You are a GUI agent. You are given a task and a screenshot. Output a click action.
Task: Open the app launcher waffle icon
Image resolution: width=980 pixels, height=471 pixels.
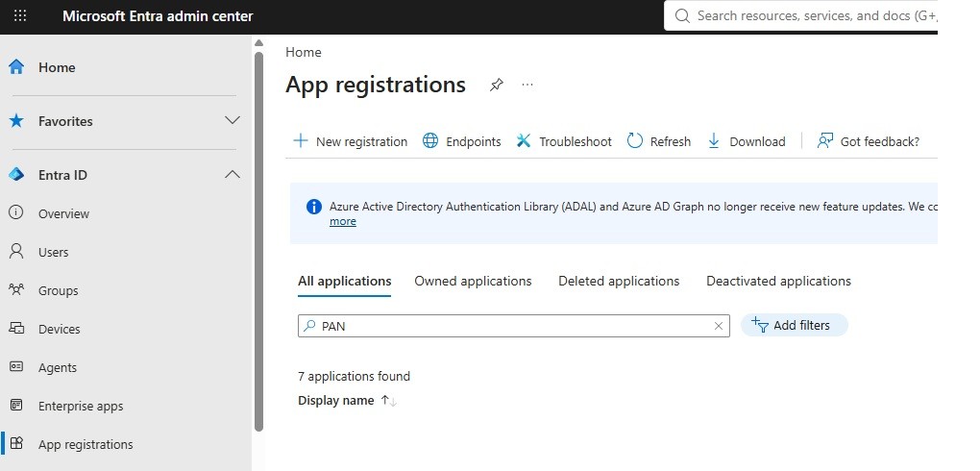click(20, 15)
